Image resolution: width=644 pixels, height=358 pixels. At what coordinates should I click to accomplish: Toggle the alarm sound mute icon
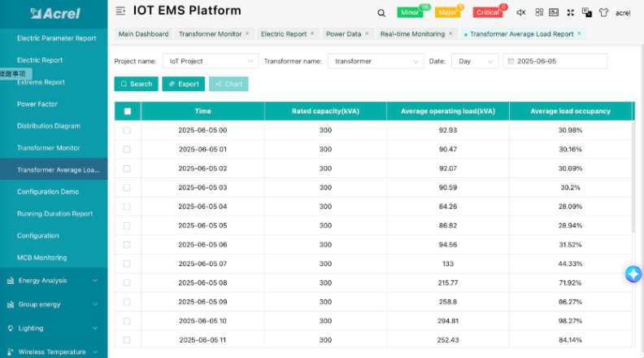point(521,12)
